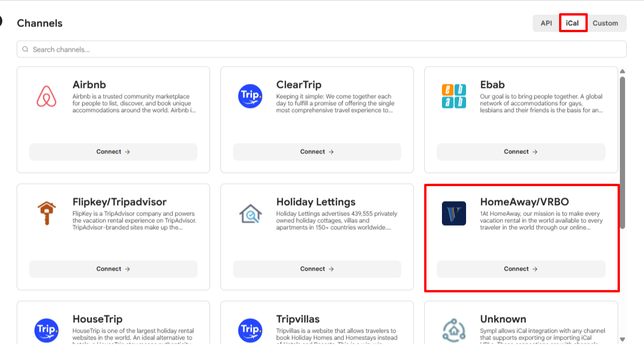The width and height of the screenshot is (644, 355).
Task: Click the HouseTrip logo icon
Action: click(x=46, y=330)
